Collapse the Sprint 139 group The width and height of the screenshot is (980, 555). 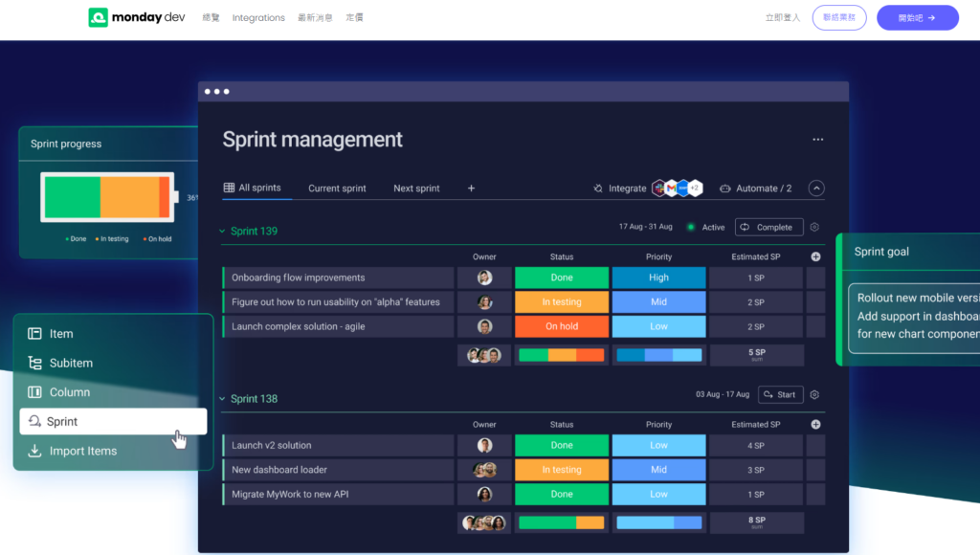[x=222, y=232]
